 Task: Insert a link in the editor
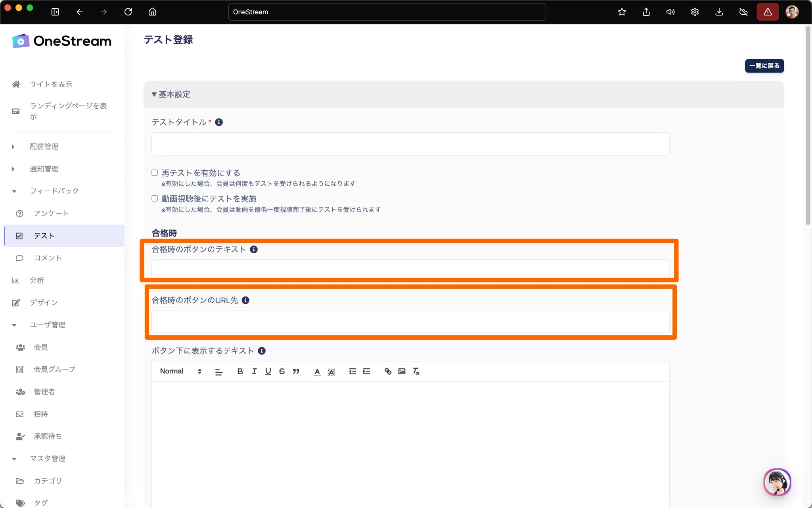pos(388,371)
